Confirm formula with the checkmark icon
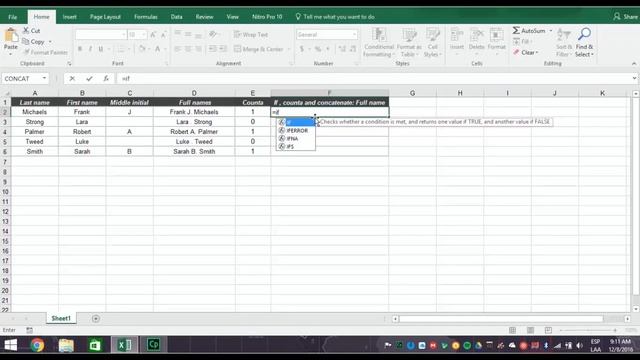 89,78
